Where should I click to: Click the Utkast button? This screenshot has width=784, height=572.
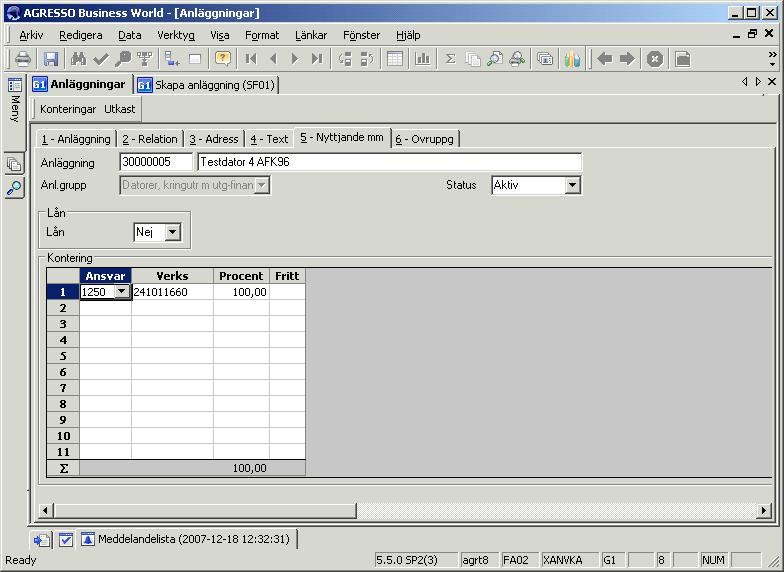tap(120, 109)
